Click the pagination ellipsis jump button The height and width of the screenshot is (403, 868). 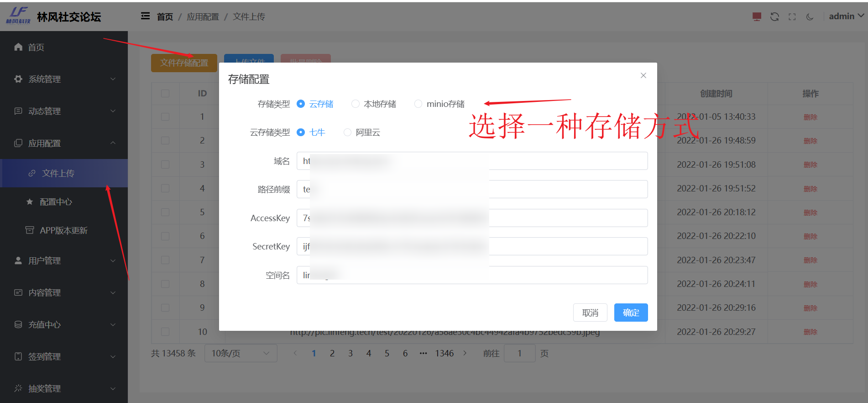(x=423, y=353)
